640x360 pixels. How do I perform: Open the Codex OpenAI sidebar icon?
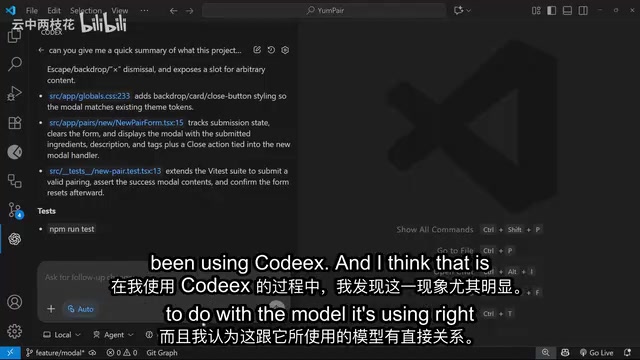coord(15,239)
